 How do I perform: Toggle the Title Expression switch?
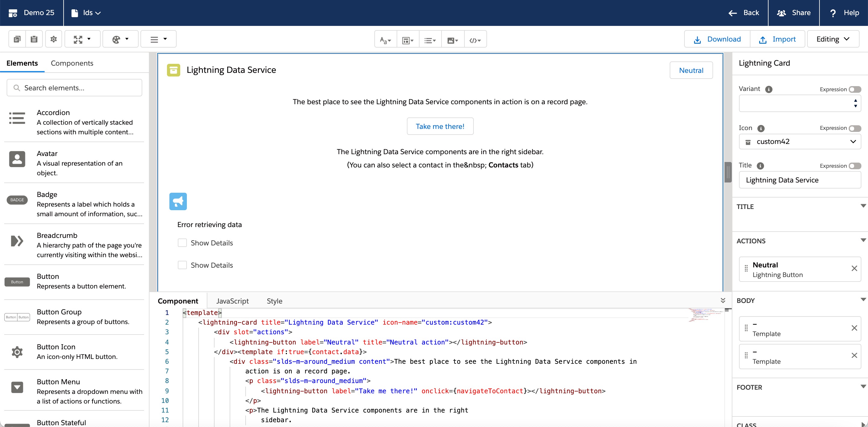click(855, 166)
